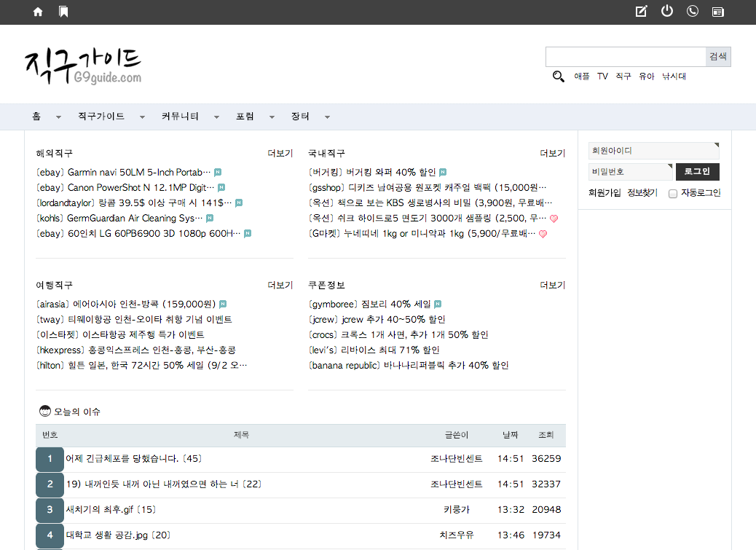Click the compose/write icon in the top bar

click(641, 11)
